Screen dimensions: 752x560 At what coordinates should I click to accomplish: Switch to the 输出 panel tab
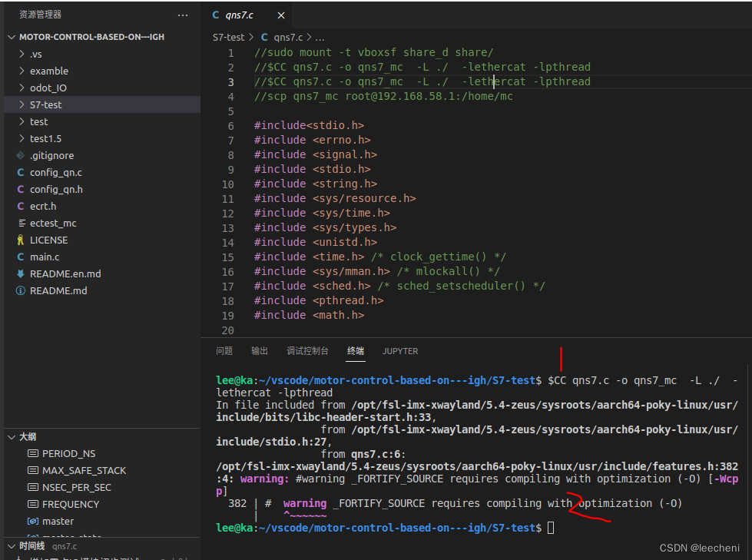point(259,350)
